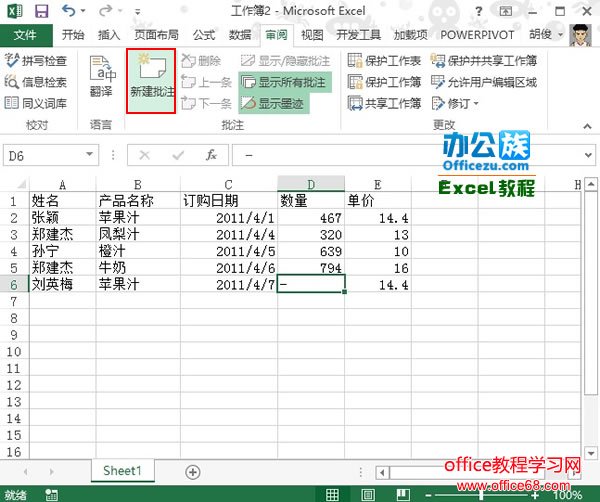Click the Select All corner triangle
This screenshot has height=502, width=600.
point(21,185)
